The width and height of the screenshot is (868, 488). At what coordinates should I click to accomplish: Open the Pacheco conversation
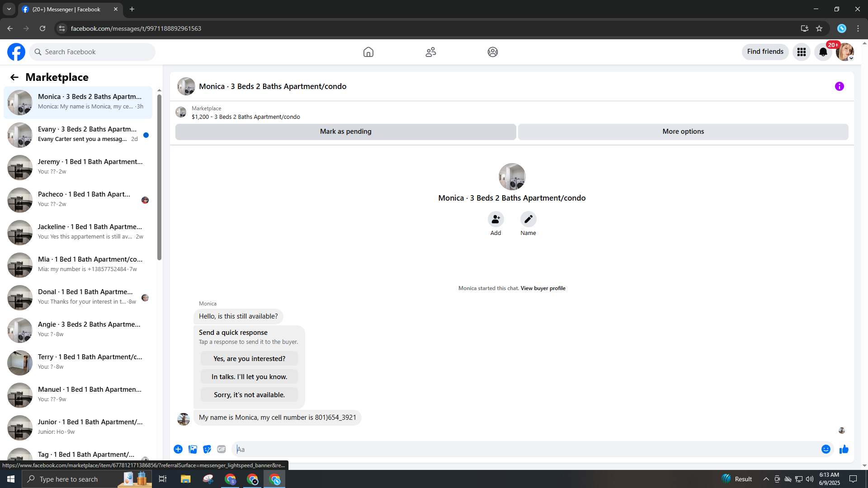(x=78, y=200)
